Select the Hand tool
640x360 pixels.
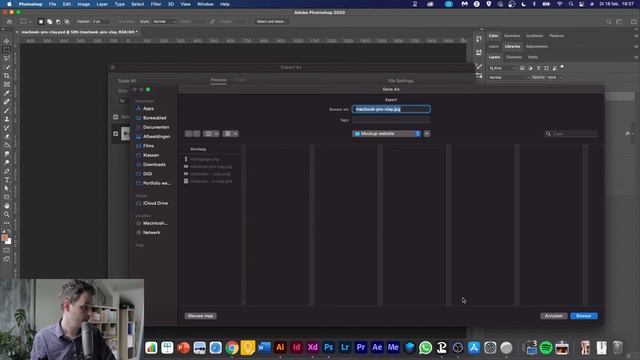7,206
